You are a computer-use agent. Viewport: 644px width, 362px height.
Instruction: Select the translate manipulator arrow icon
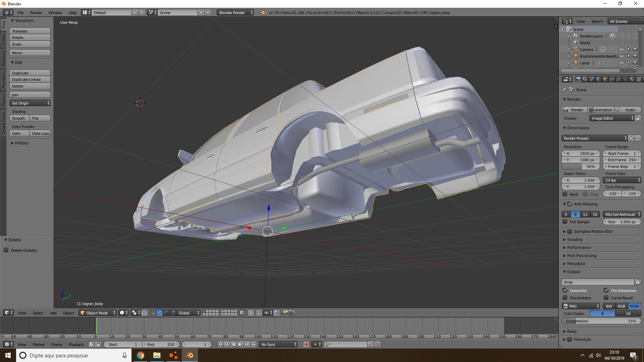tap(160, 313)
